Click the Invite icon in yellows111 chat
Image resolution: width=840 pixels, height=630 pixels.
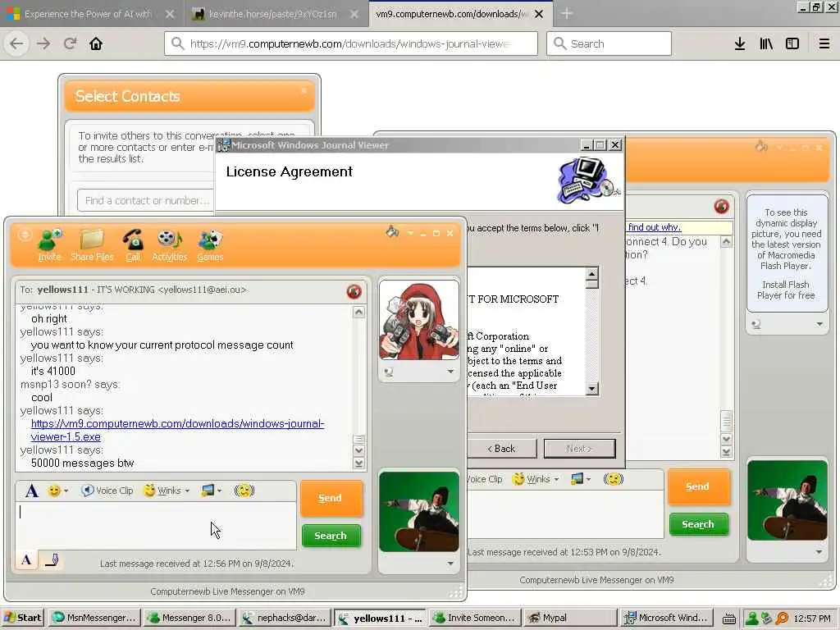point(50,244)
